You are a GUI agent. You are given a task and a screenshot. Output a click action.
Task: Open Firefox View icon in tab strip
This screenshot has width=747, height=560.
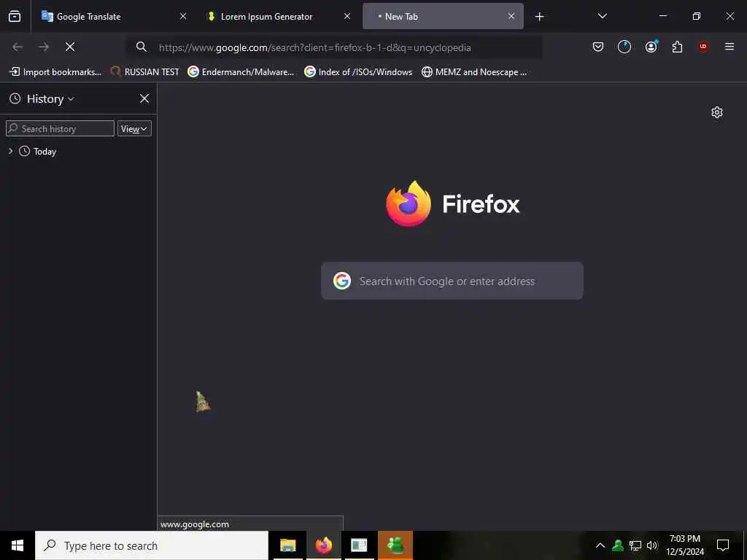pos(15,16)
